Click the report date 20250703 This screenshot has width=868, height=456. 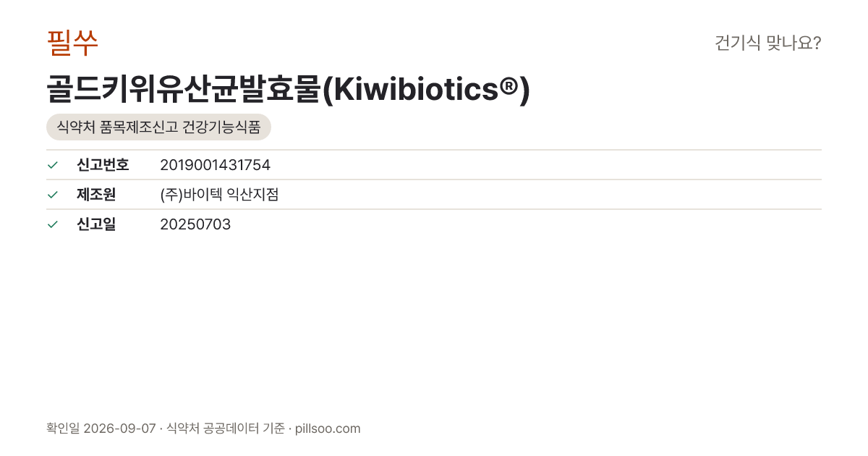195,224
